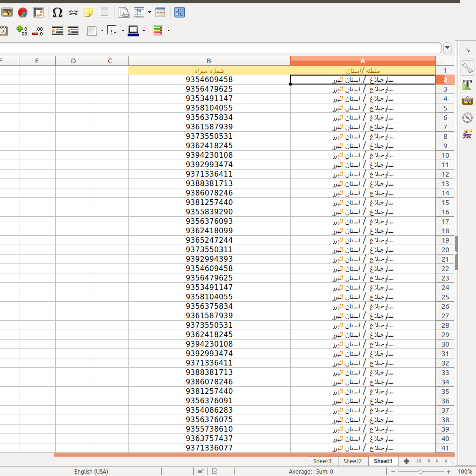Insert an image using the toolbar icon
The image size is (476, 476).
click(x=7, y=12)
